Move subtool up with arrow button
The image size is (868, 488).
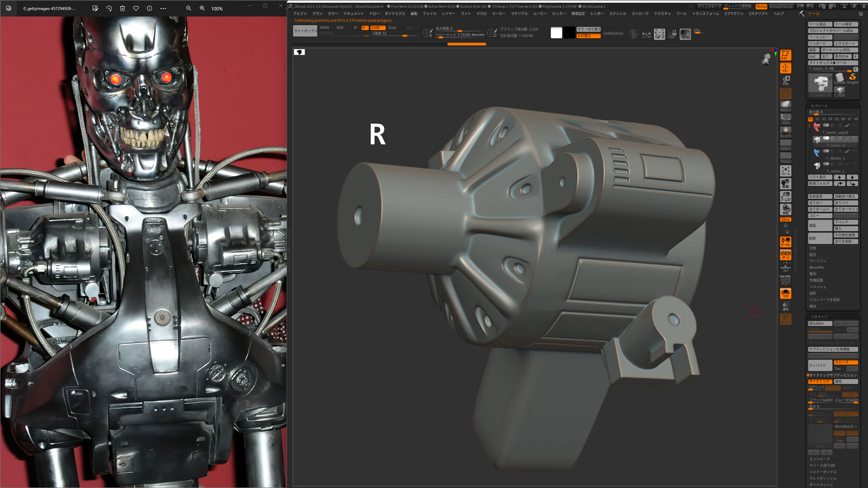(x=840, y=177)
